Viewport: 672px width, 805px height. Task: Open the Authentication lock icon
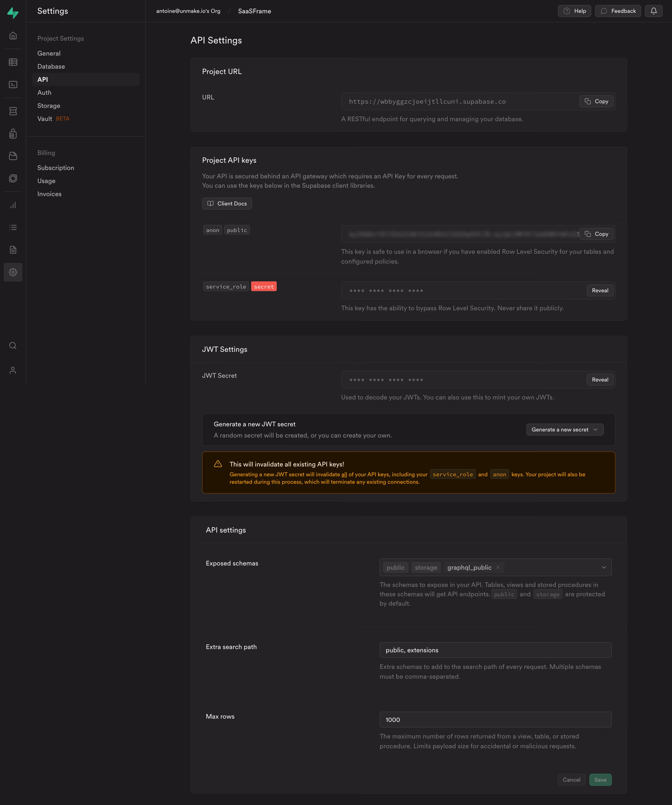pyautogui.click(x=13, y=133)
